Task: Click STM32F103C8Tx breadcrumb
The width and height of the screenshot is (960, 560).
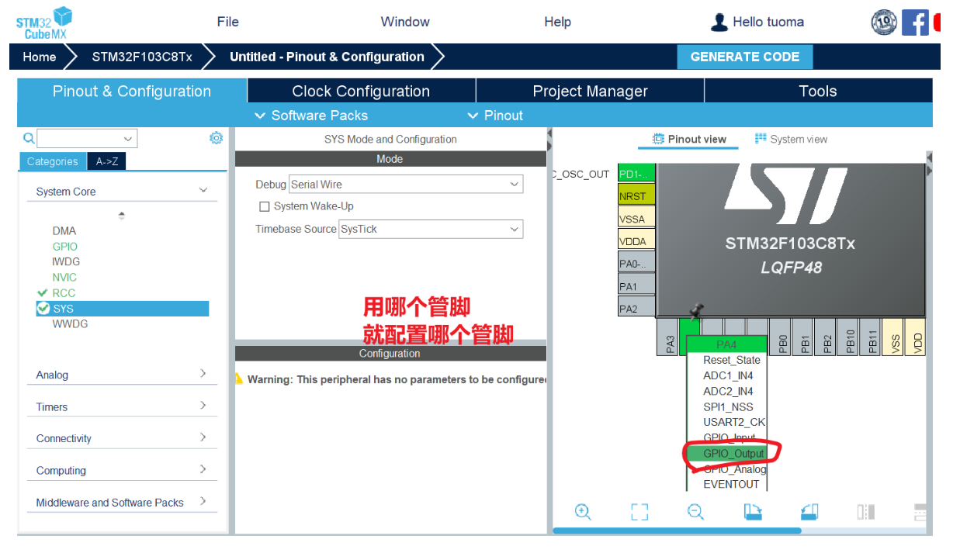Action: click(x=142, y=57)
